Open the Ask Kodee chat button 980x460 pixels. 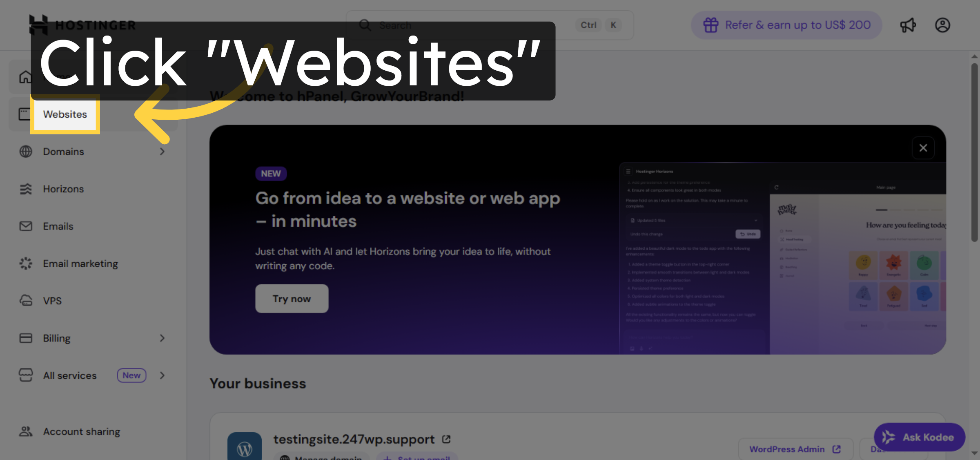[x=919, y=437]
